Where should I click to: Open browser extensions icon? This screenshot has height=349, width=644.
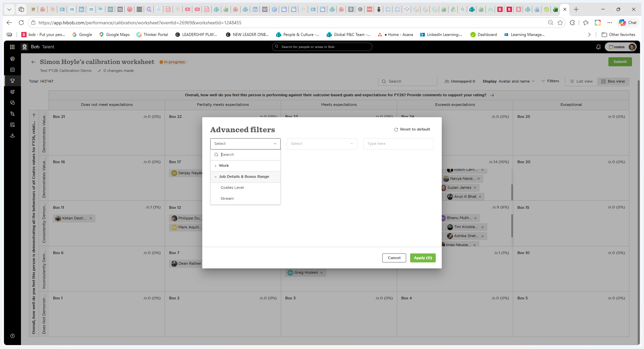572,23
